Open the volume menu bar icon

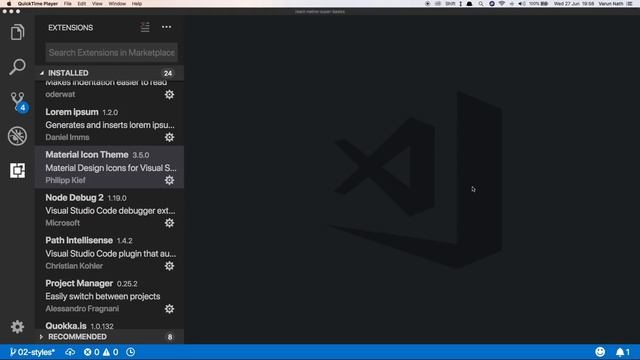tap(522, 4)
